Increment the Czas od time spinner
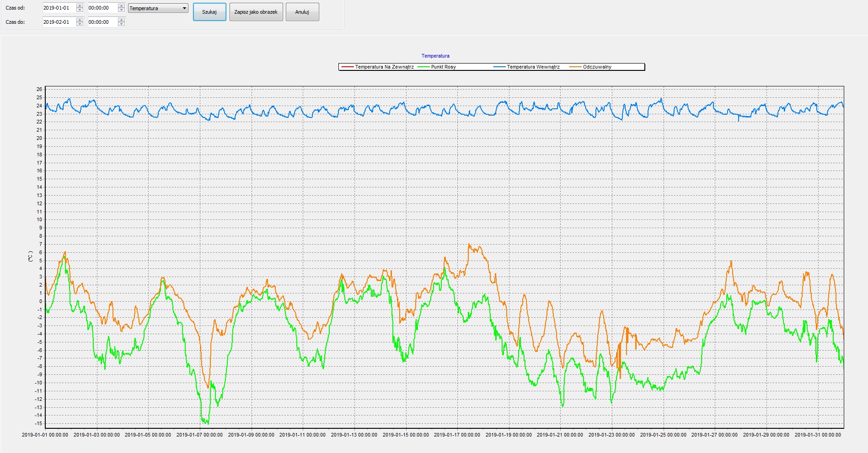The width and height of the screenshot is (868, 453). (121, 6)
